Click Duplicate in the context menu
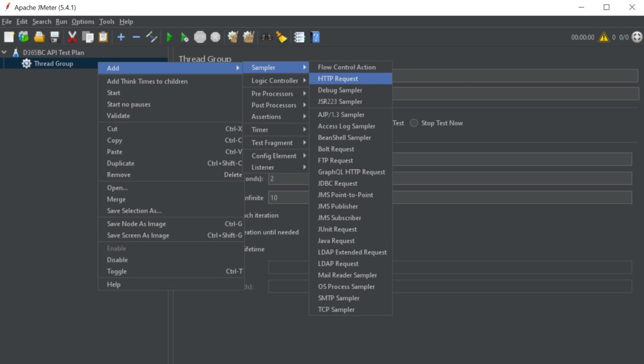 pyautogui.click(x=120, y=163)
